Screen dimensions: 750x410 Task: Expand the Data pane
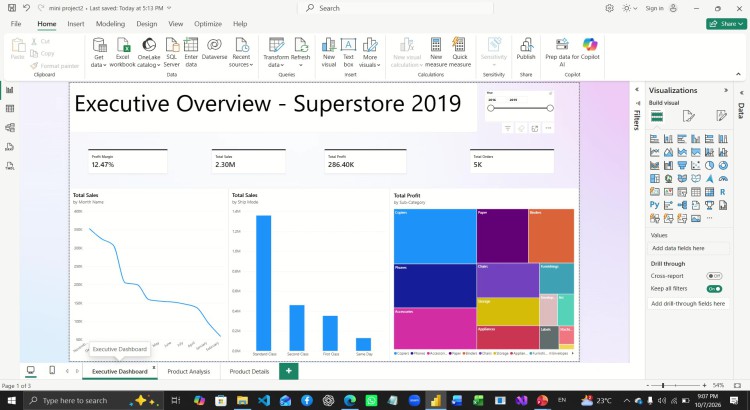741,93
